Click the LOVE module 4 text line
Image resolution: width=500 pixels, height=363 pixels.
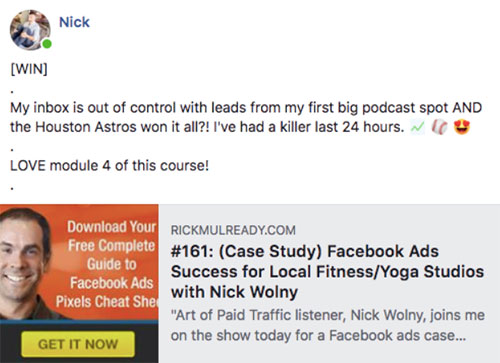click(x=110, y=166)
